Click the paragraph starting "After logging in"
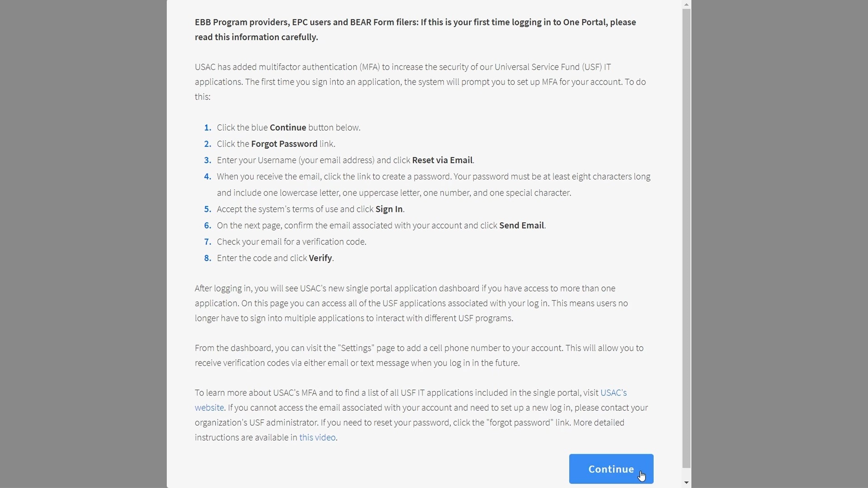Image resolution: width=868 pixels, height=488 pixels. (411, 303)
